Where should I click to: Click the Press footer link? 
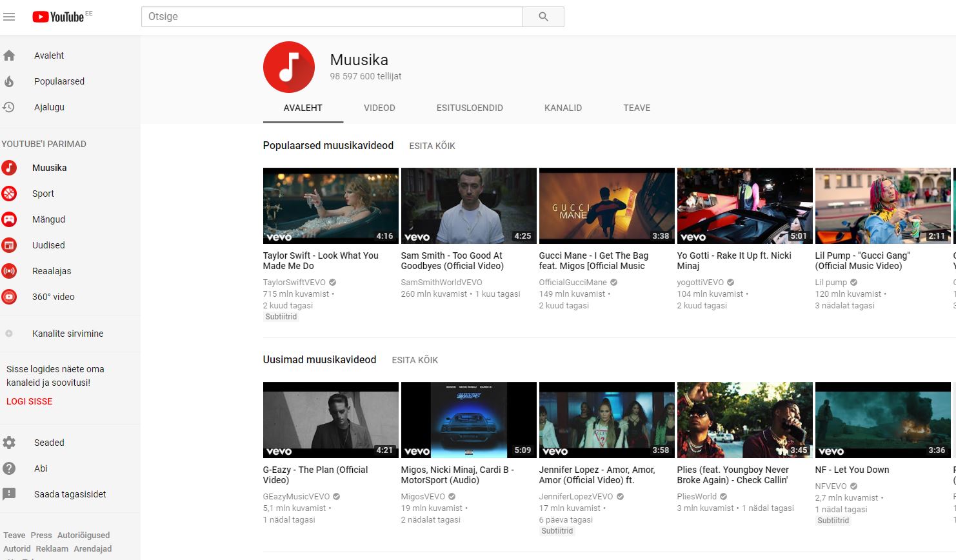tap(41, 535)
